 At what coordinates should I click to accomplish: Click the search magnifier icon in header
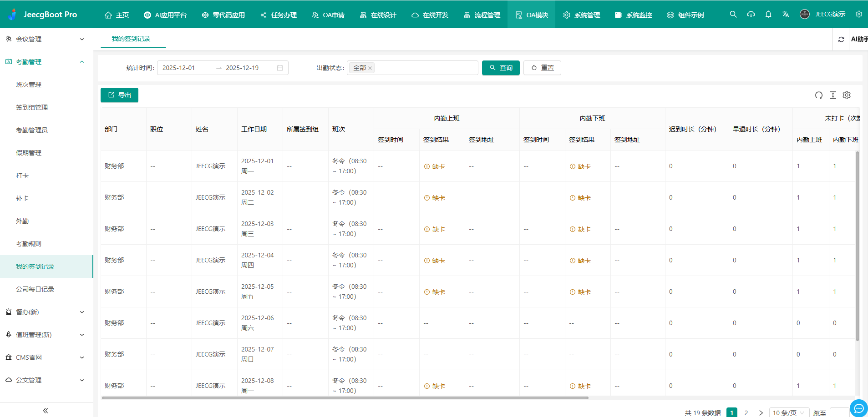pos(733,15)
